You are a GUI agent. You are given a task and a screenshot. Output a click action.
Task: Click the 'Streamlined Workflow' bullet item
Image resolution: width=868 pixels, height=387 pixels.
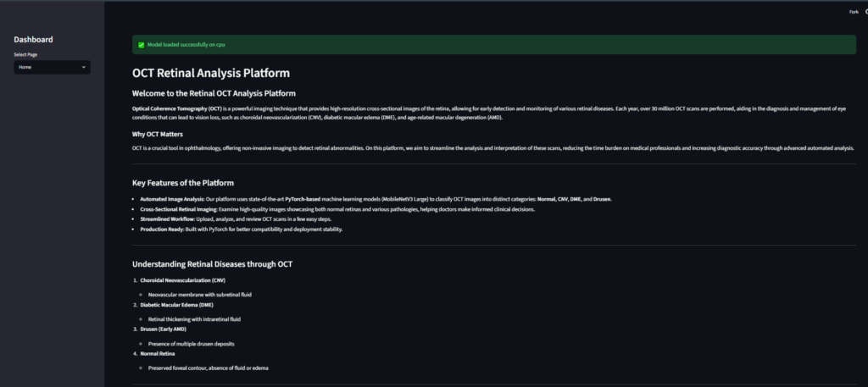point(236,219)
